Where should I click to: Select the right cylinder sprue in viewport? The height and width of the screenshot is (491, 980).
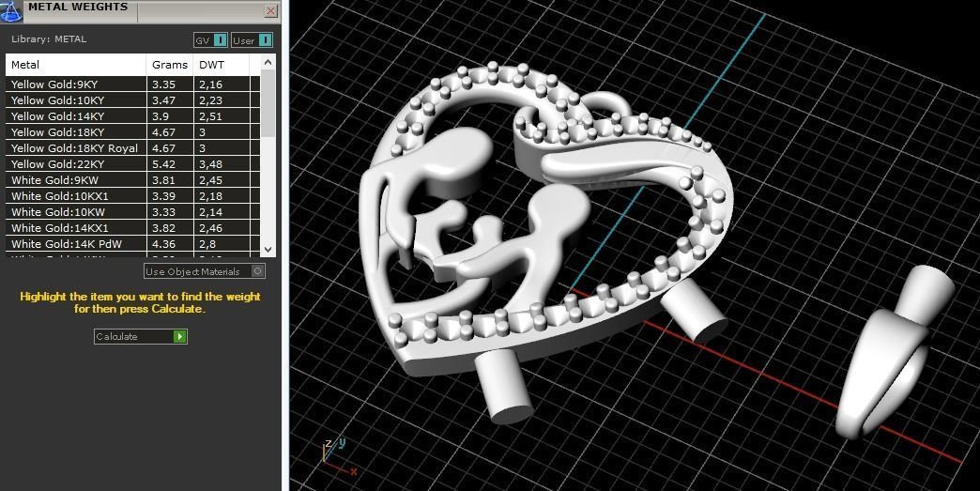pyautogui.click(x=693, y=311)
